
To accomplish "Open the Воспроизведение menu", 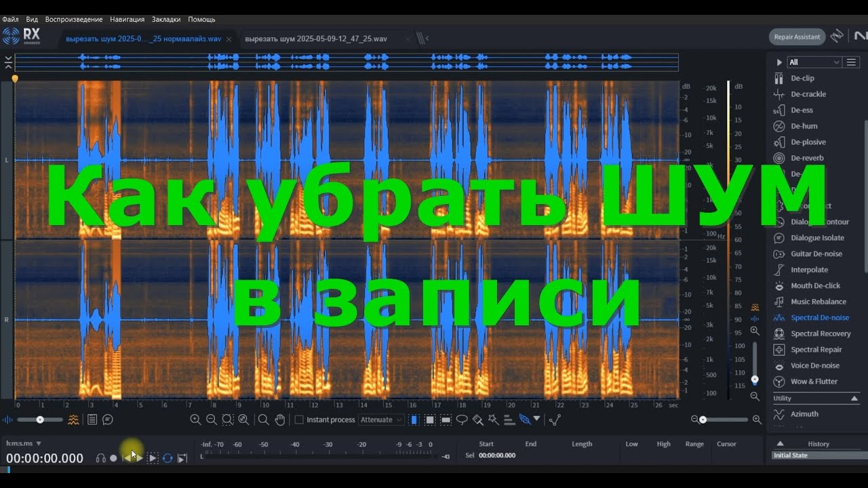I will point(74,20).
